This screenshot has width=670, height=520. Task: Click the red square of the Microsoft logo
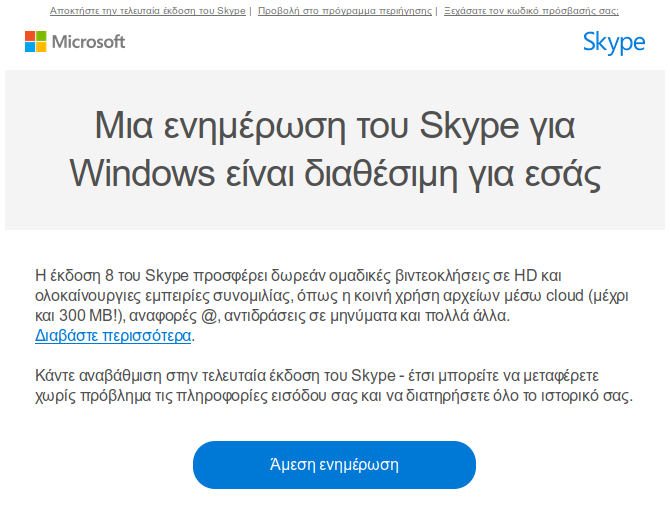[30, 36]
